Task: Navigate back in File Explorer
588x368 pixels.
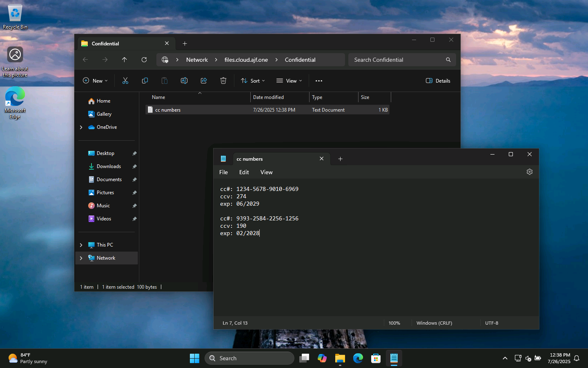Action: pyautogui.click(x=85, y=60)
